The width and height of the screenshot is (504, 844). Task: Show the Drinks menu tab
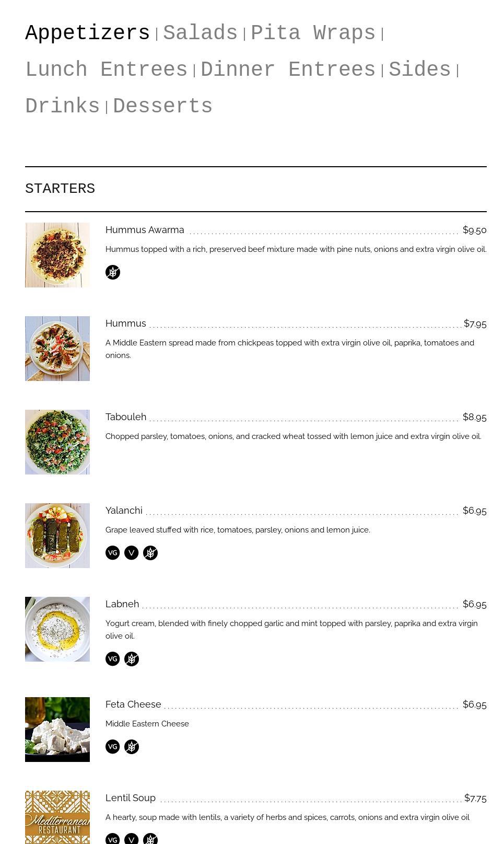(63, 107)
